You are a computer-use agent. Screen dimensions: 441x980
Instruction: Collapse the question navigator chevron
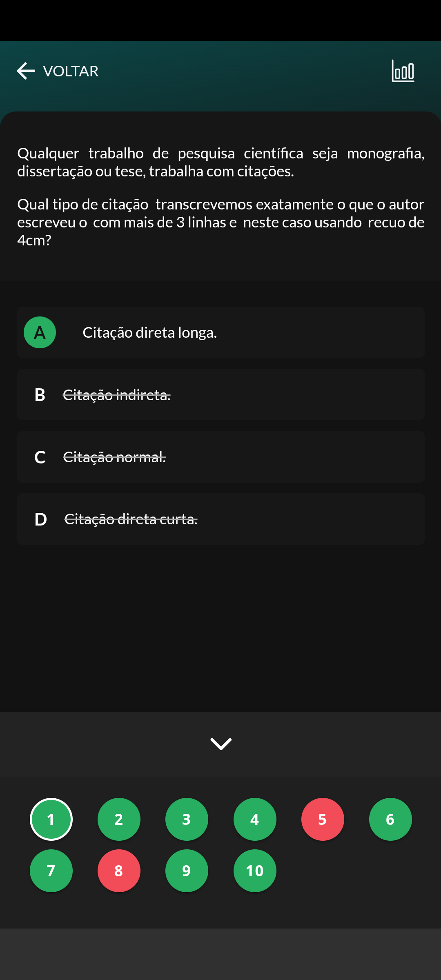(x=220, y=744)
